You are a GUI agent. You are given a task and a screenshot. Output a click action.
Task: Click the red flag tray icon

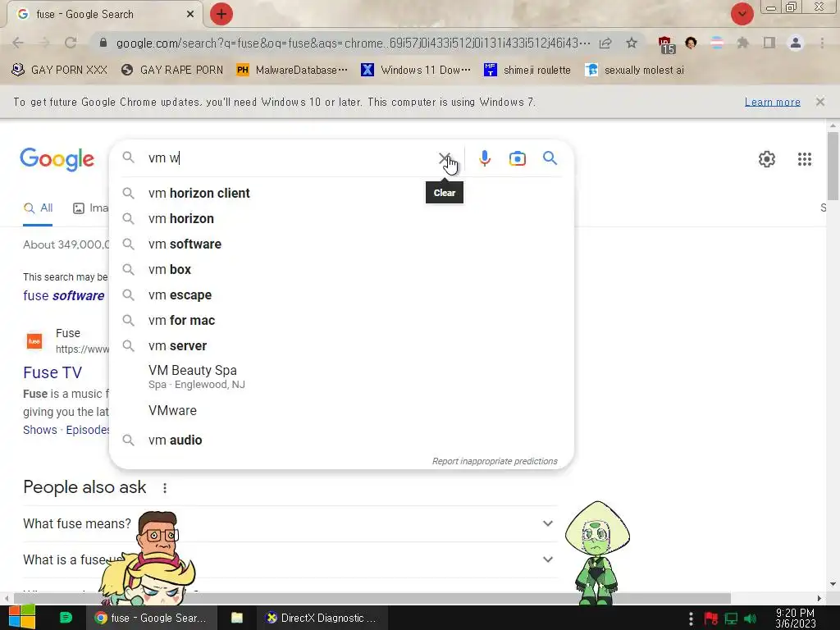pos(710,619)
